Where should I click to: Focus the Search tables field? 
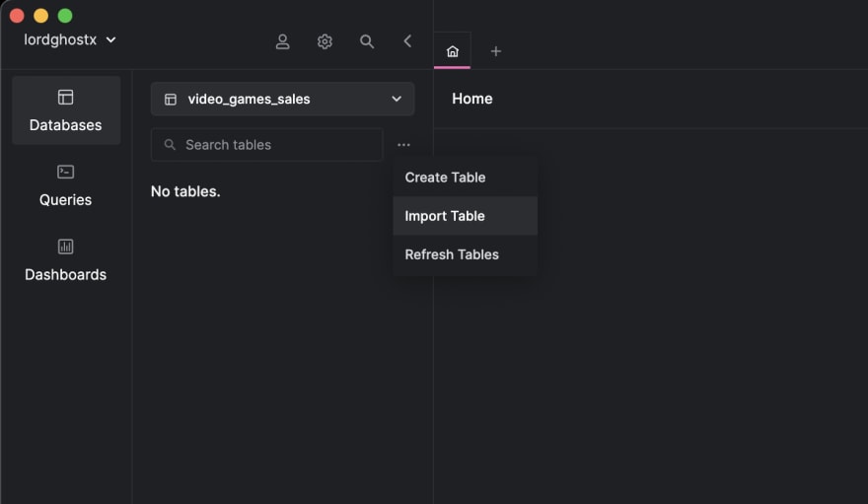(x=267, y=145)
